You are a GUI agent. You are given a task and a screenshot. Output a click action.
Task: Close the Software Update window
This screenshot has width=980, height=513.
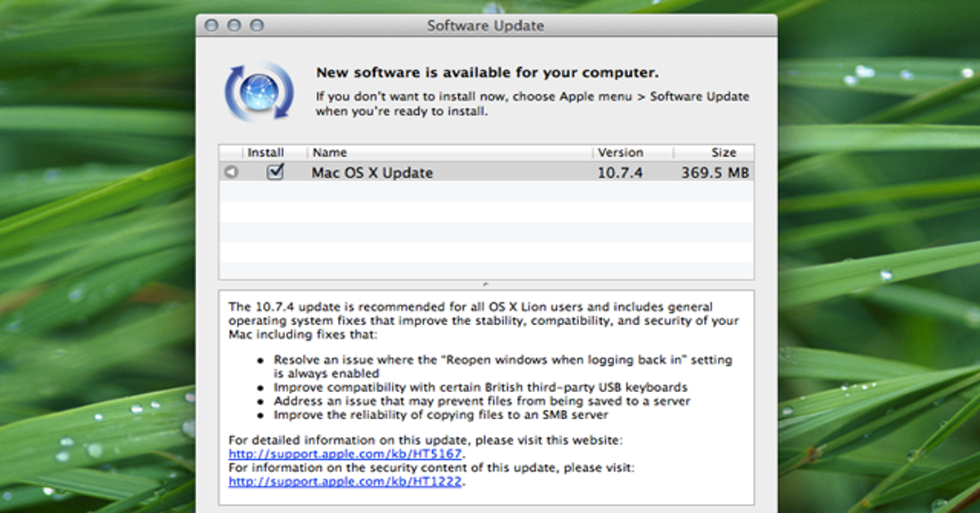pyautogui.click(x=212, y=25)
